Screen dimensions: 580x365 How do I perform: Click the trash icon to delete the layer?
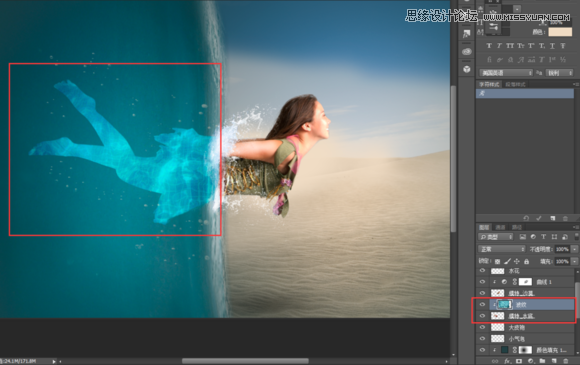pyautogui.click(x=565, y=361)
